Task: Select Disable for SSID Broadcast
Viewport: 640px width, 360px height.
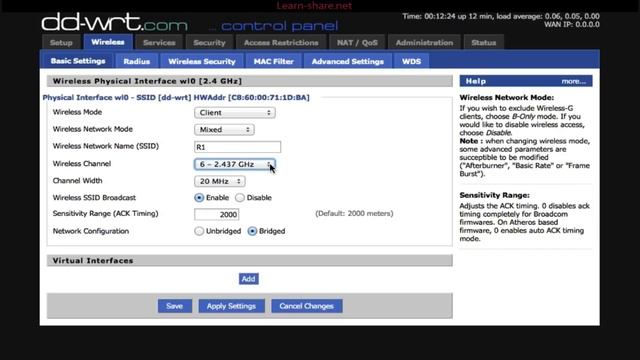Action: [x=240, y=198]
